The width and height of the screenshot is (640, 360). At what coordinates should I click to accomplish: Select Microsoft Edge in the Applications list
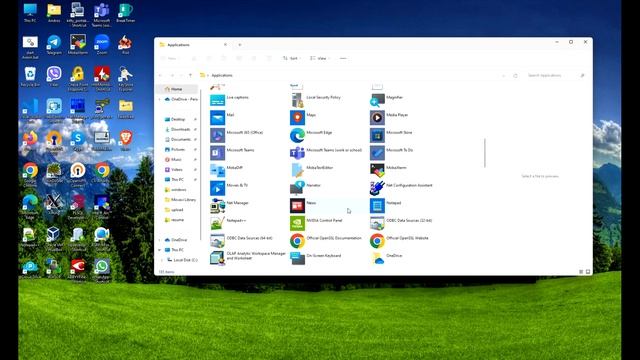coord(311,135)
